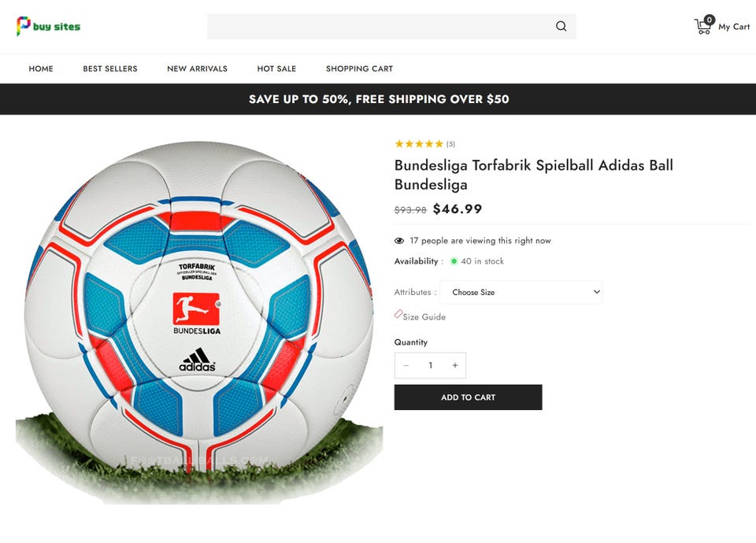
Task: Browse the New Arrivals menu
Action: [197, 68]
